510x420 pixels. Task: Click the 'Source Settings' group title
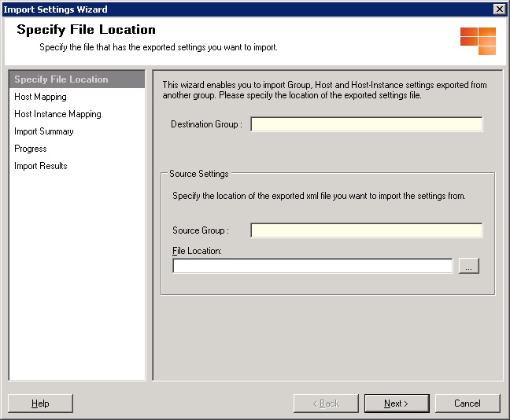pyautogui.click(x=199, y=174)
